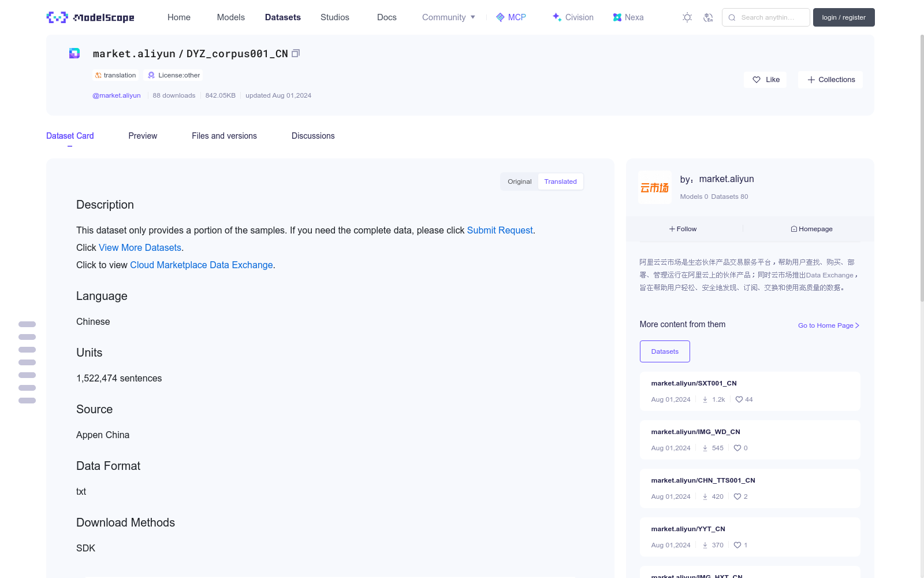Click the by: market.aliyun author name
Viewport: 924px width, 578px height.
(717, 179)
